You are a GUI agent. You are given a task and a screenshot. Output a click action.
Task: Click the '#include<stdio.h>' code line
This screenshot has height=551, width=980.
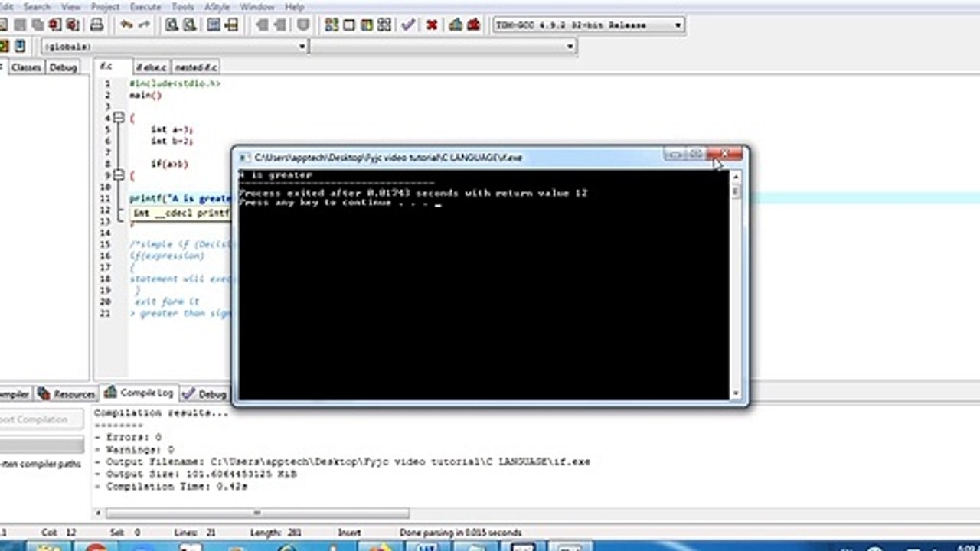(175, 83)
